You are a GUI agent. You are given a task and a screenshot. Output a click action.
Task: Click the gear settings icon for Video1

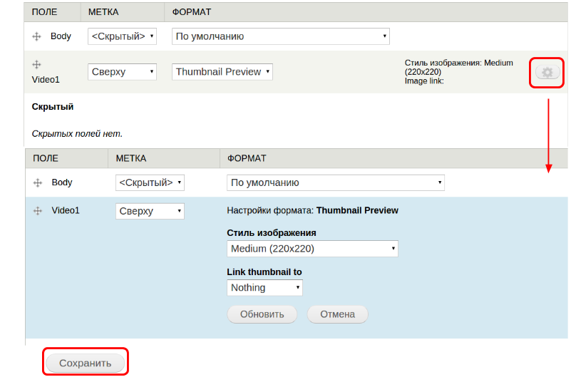[x=547, y=72]
